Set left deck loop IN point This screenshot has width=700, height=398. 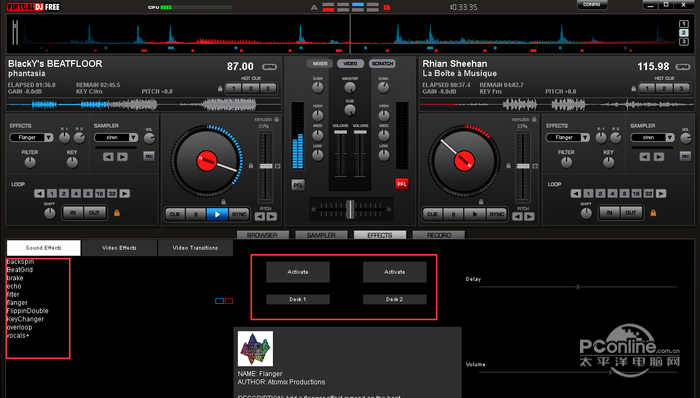pos(73,213)
